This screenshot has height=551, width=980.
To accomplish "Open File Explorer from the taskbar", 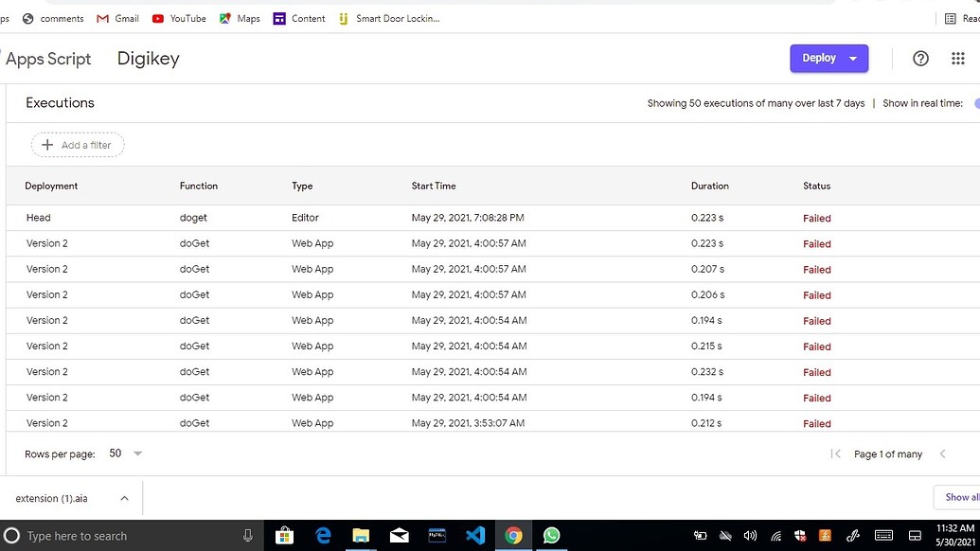I will (x=361, y=536).
